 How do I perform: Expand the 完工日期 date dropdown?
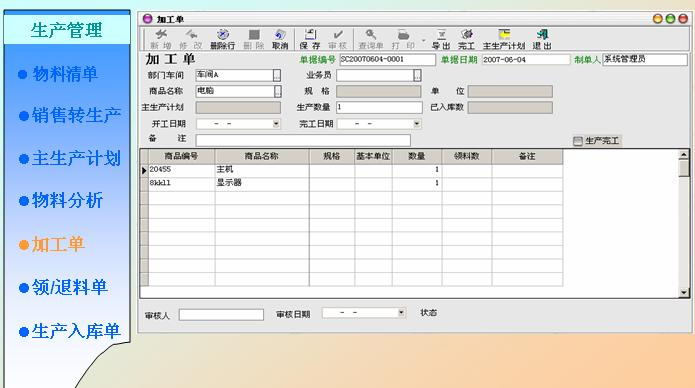(x=417, y=124)
